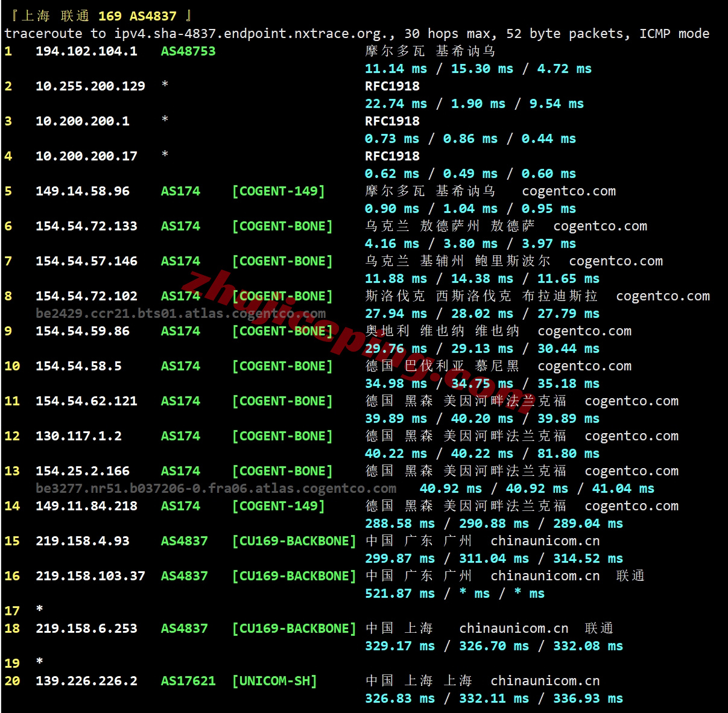The width and height of the screenshot is (728, 713).
Task: Click AS4837 on hop 15
Action: pos(184,541)
